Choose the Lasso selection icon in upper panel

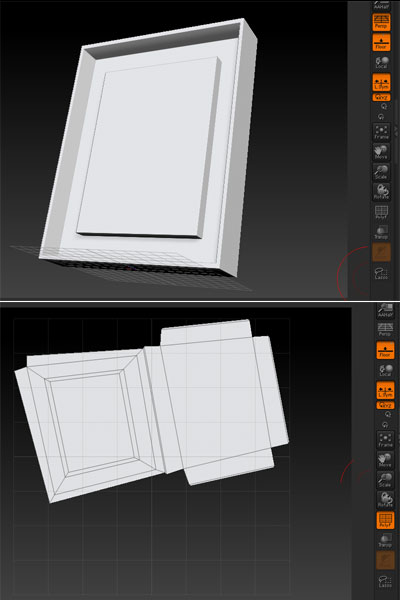(381, 273)
